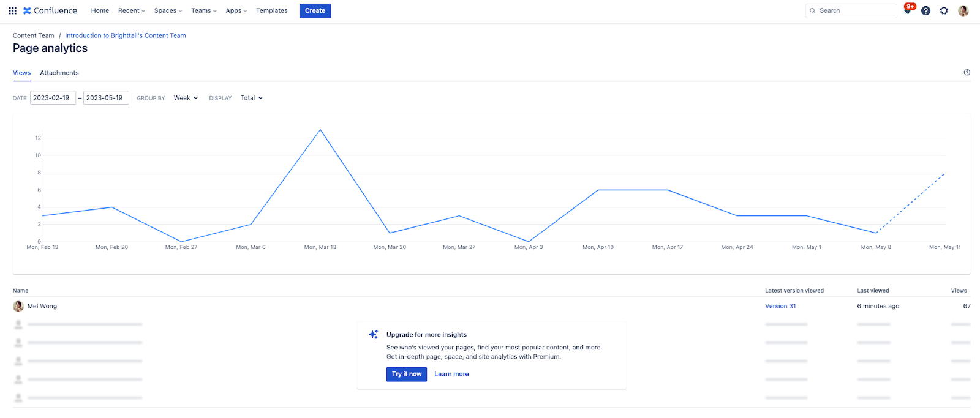Click the chart point at Mon, May 8
980x418 pixels.
[876, 233]
